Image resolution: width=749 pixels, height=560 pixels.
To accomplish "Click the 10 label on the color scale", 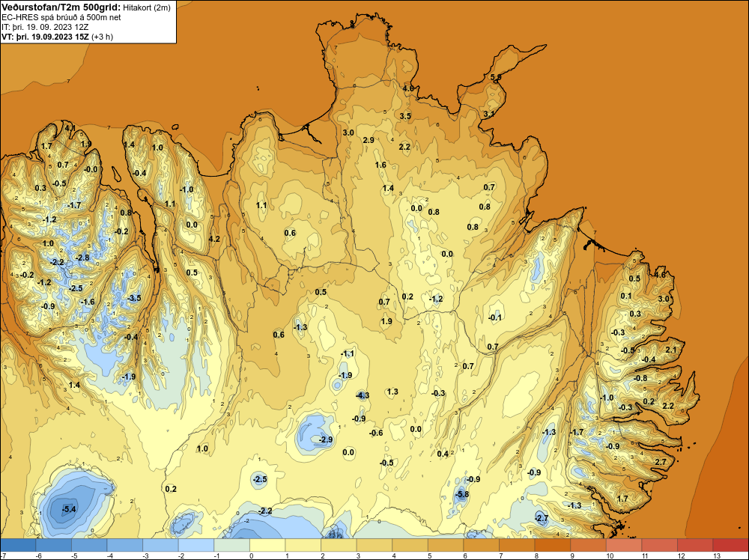I will pos(610,556).
